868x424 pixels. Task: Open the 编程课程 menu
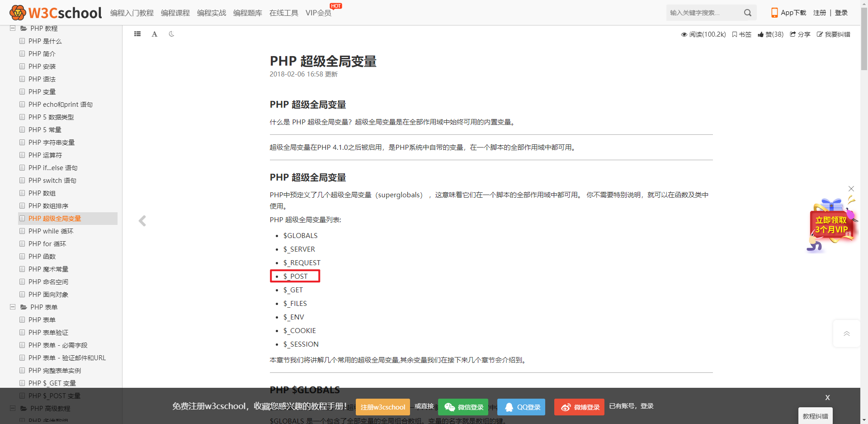tap(175, 13)
